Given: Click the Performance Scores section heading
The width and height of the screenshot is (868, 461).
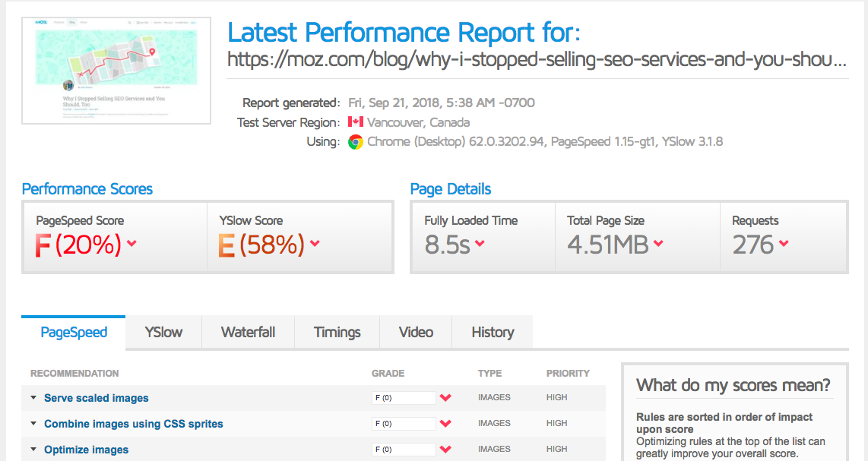Looking at the screenshot, I should [87, 189].
